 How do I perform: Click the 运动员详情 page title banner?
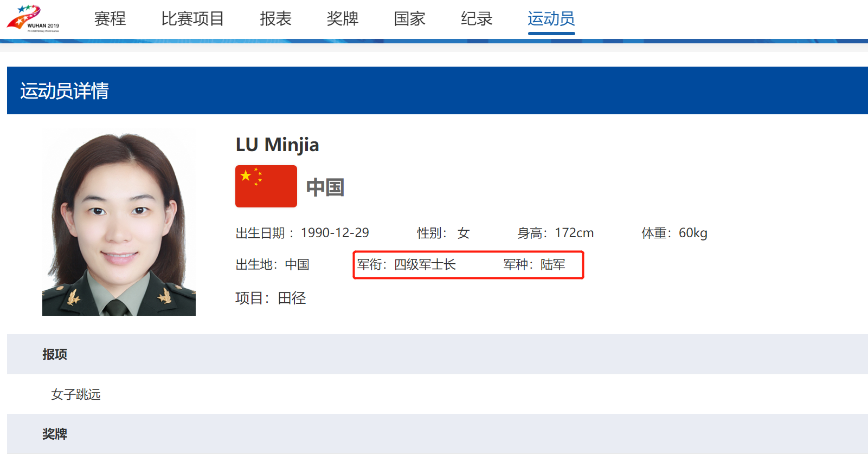click(437, 90)
